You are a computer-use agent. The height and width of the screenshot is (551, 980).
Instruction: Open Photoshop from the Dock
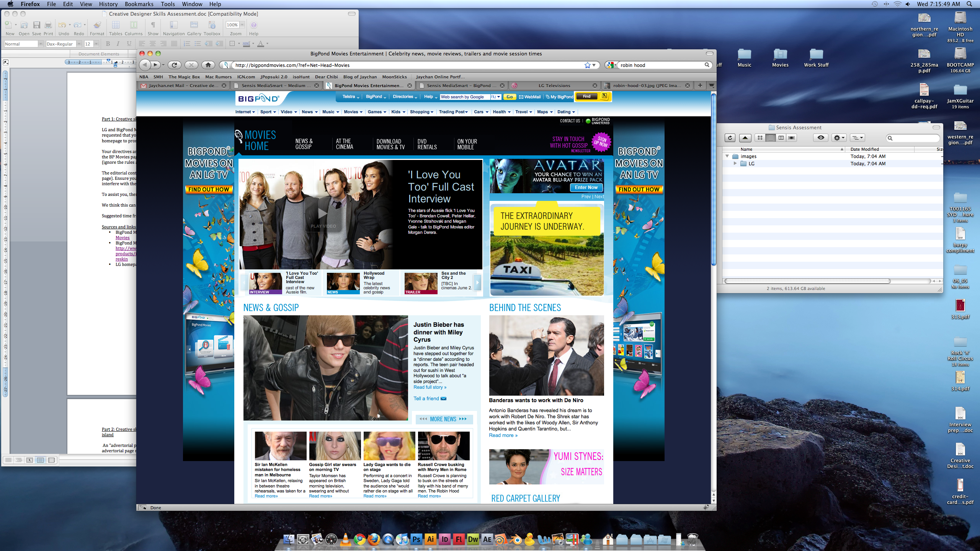click(x=416, y=540)
